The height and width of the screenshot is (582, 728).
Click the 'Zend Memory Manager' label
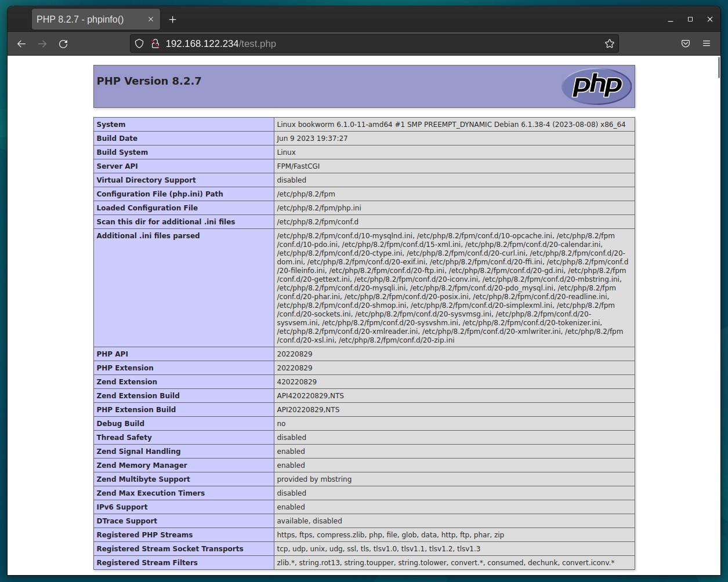coord(142,465)
